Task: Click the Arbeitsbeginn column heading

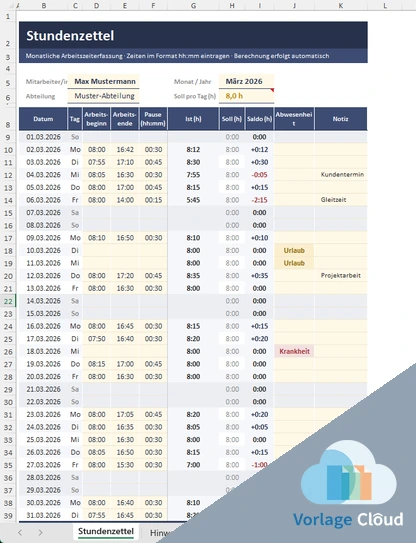Action: pyautogui.click(x=96, y=119)
